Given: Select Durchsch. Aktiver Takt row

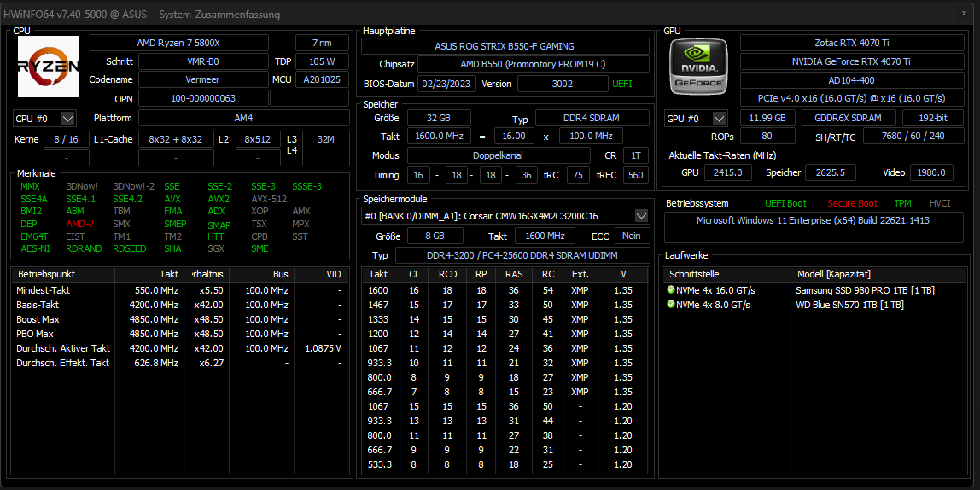Looking at the screenshot, I should coord(180,348).
